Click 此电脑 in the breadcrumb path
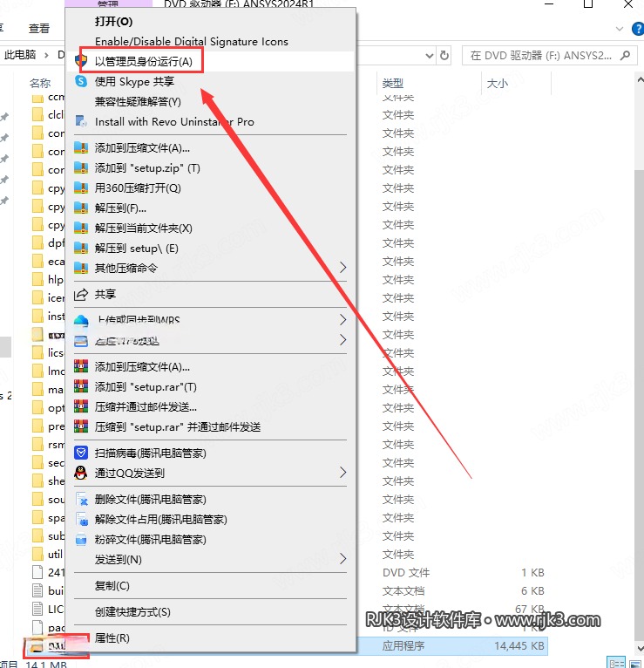This screenshot has height=668, width=644. click(x=20, y=55)
